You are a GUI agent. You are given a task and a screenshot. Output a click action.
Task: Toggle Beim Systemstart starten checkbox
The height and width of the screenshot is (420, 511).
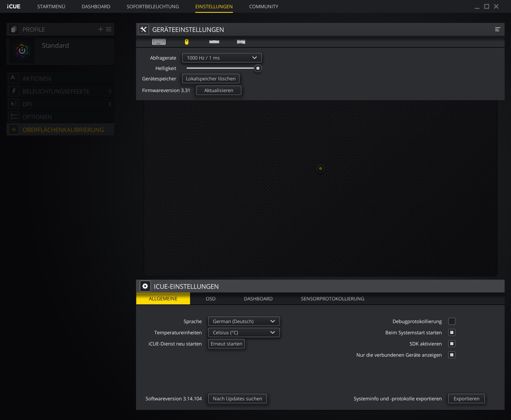[x=452, y=332]
